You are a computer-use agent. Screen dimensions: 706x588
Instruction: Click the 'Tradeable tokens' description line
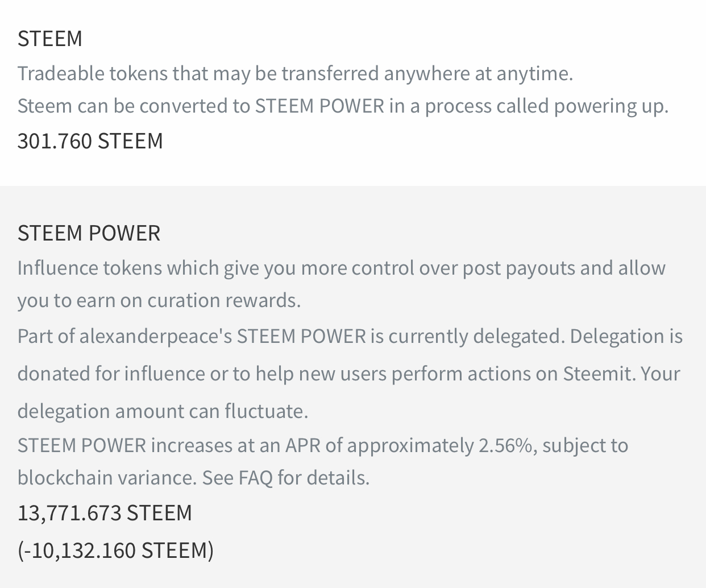[295, 73]
